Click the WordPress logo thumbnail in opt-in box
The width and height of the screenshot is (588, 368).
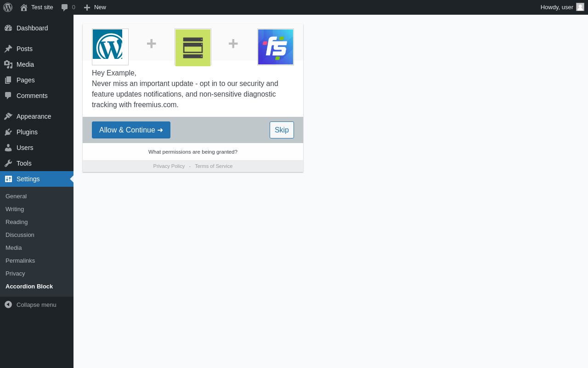pos(110,47)
